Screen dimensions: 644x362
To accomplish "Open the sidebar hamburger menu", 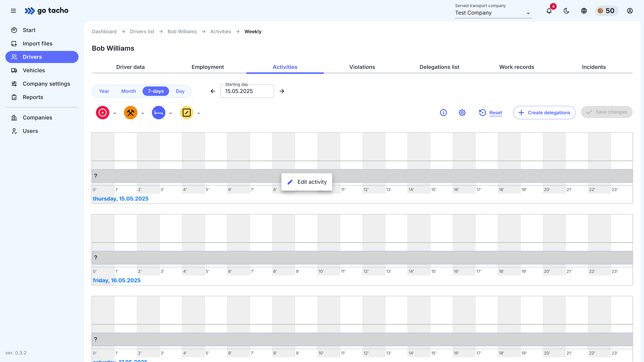I will click(x=13, y=11).
